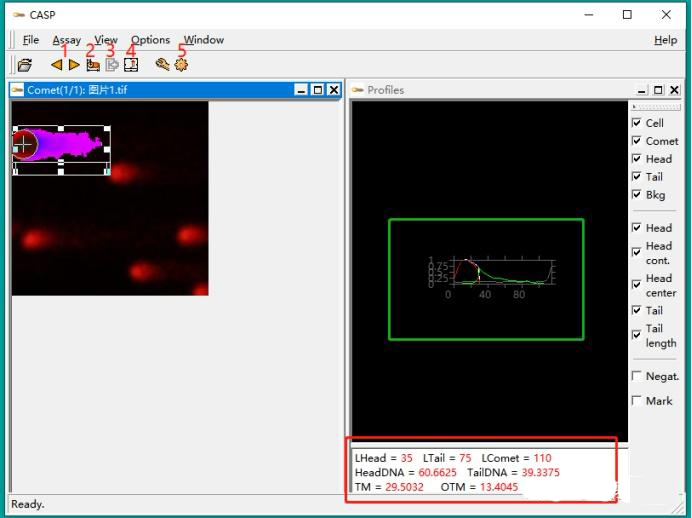Enable the Mark checkbox
Image resolution: width=692 pixels, height=518 pixels.
pyautogui.click(x=636, y=400)
